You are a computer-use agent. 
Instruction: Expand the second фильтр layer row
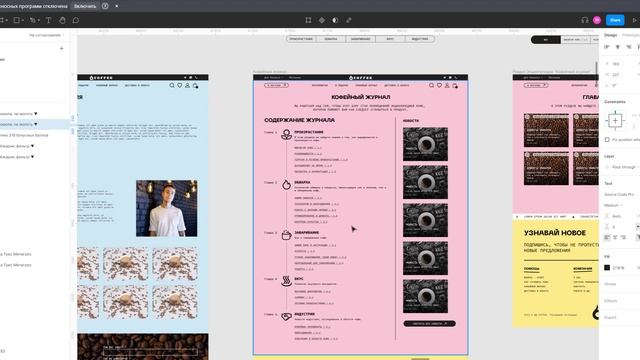click(32, 156)
